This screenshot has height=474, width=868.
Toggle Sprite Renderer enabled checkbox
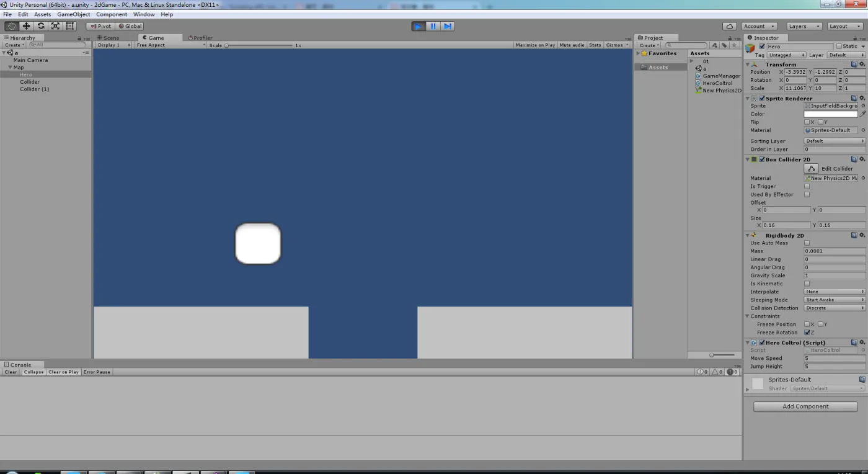[x=762, y=98]
